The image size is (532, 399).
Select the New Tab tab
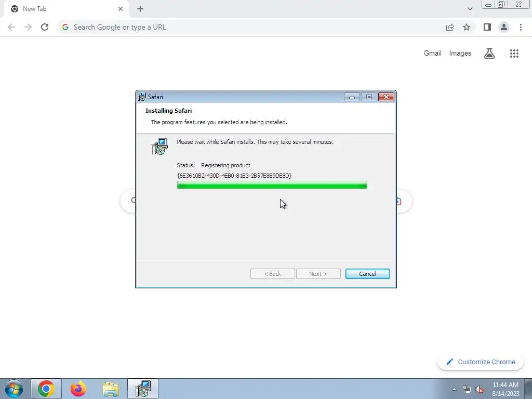pos(66,9)
